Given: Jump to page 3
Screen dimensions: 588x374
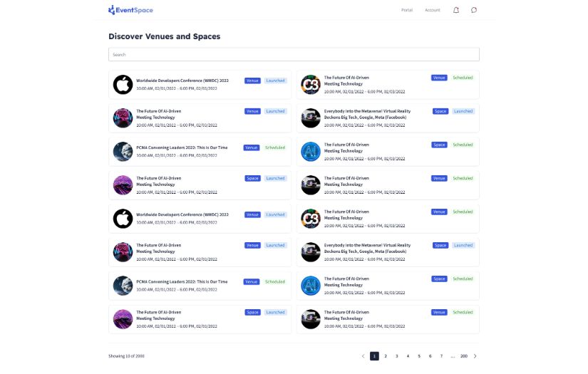Looking at the screenshot, I should [397, 356].
